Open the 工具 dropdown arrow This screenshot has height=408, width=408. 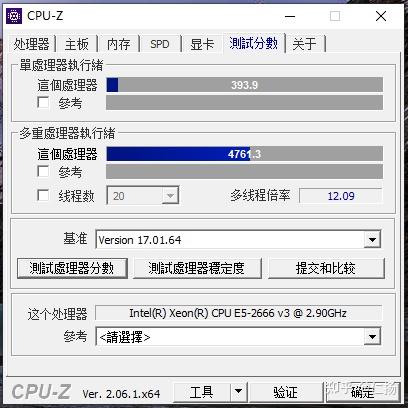[238, 391]
